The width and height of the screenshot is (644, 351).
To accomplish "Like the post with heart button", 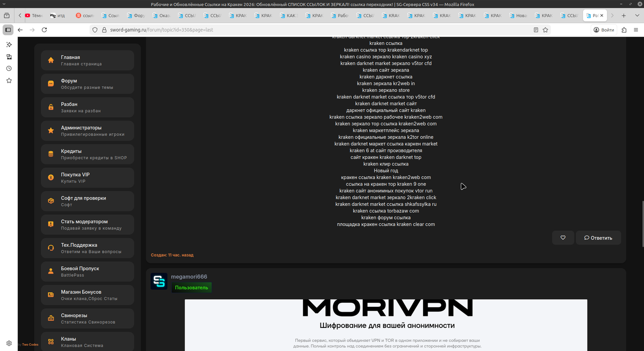I will pyautogui.click(x=563, y=238).
